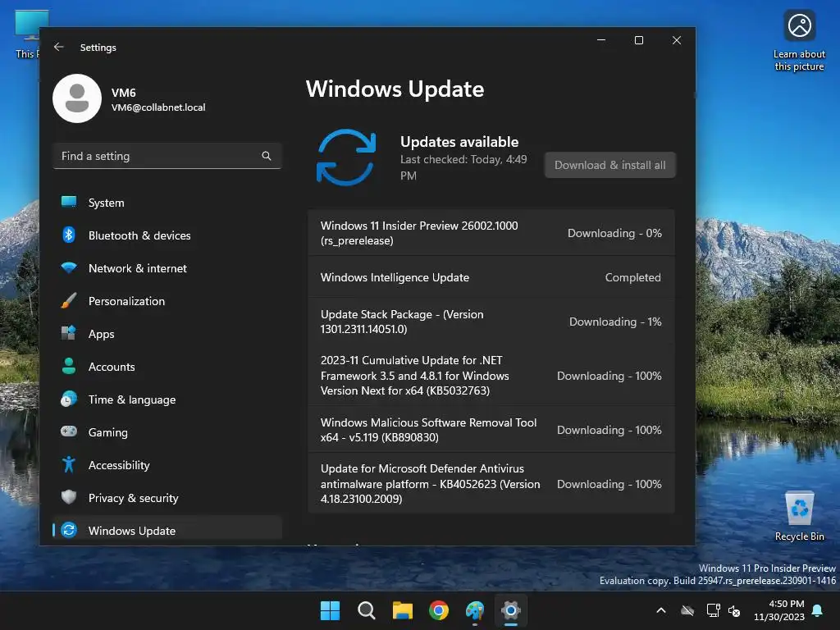Open the Paint app on taskbar
Image resolution: width=840 pixels, height=630 pixels.
475,610
